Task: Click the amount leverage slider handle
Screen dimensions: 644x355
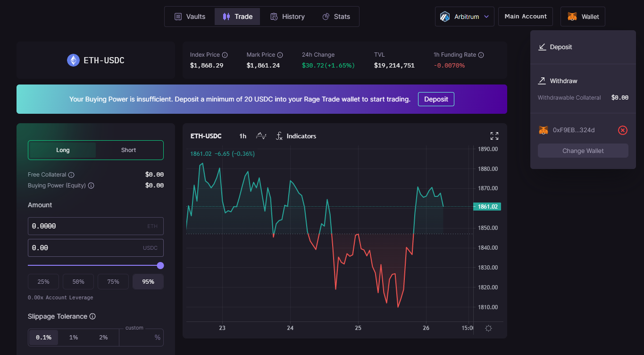Action: [x=160, y=265]
